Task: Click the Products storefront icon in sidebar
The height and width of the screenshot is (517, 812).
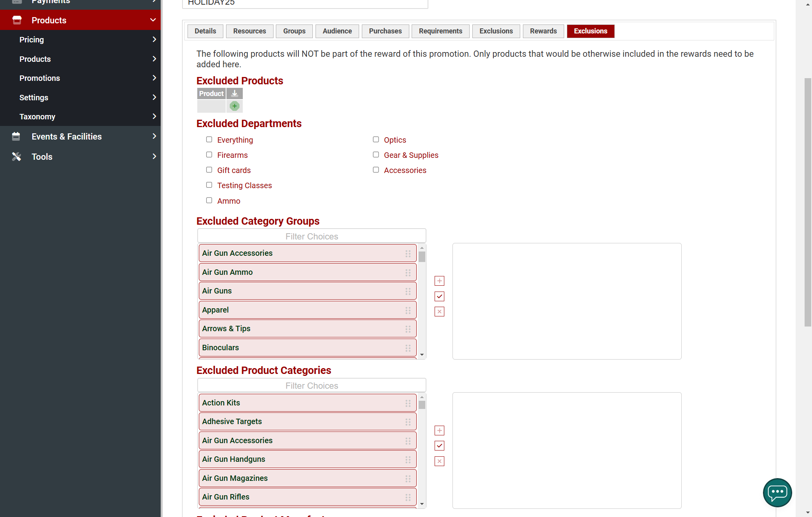Action: tap(17, 20)
